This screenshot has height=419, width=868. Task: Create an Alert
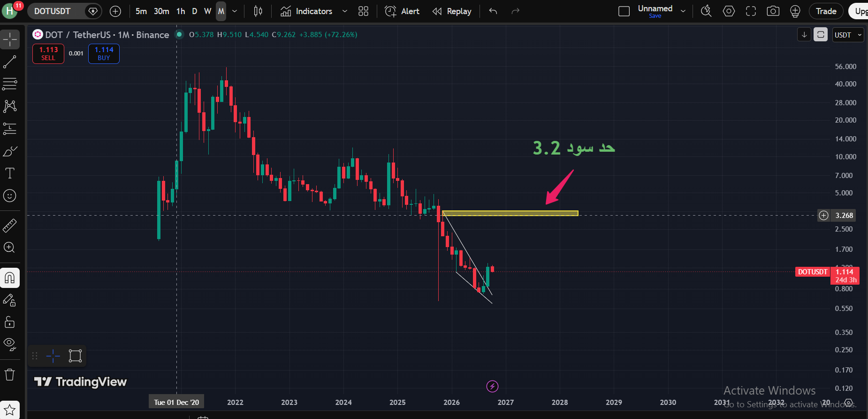(x=402, y=11)
